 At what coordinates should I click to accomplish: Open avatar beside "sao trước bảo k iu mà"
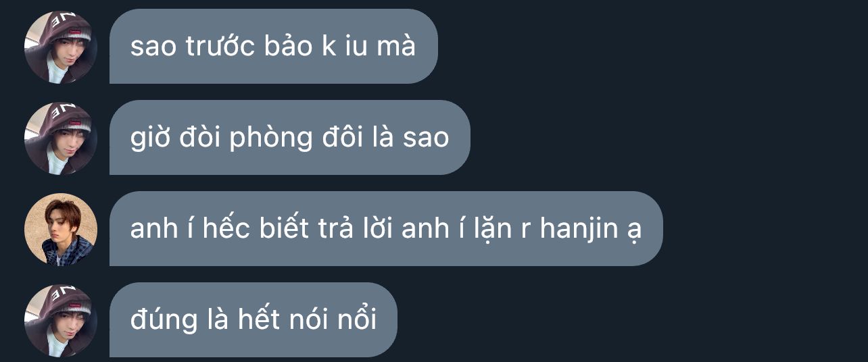pyautogui.click(x=61, y=47)
